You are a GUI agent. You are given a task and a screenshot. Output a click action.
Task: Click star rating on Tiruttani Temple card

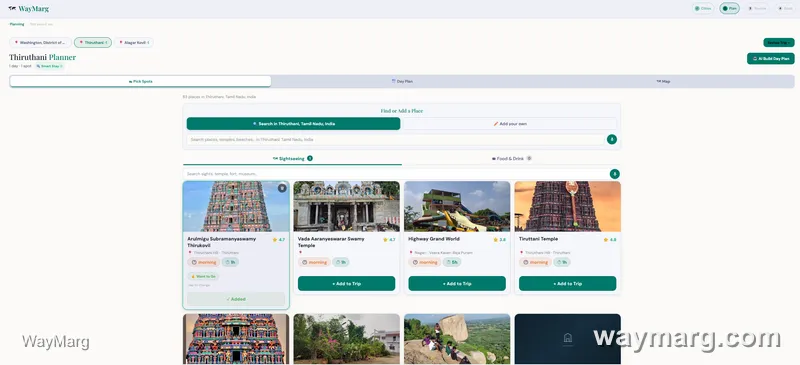click(x=610, y=239)
